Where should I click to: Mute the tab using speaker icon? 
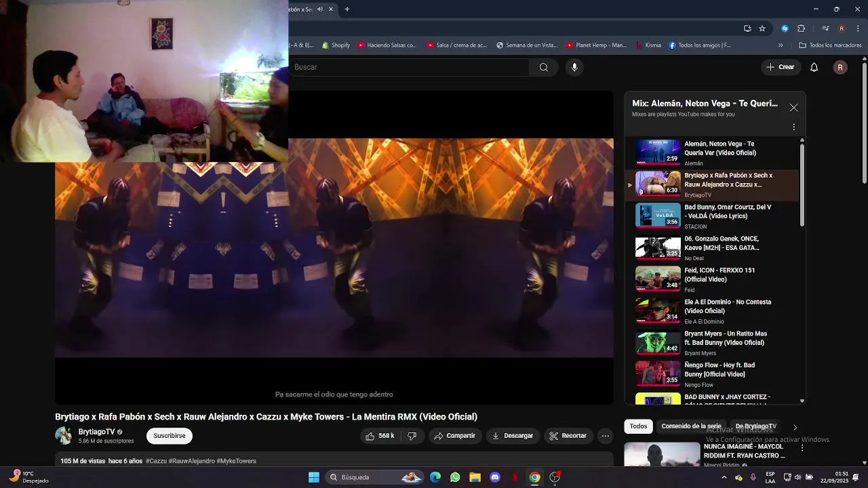[x=320, y=9]
